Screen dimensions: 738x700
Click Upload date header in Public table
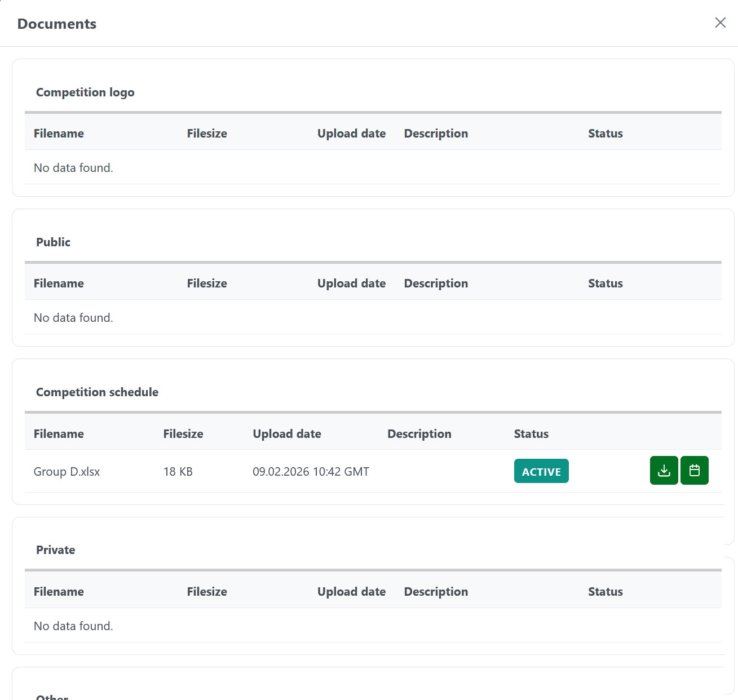click(x=351, y=283)
